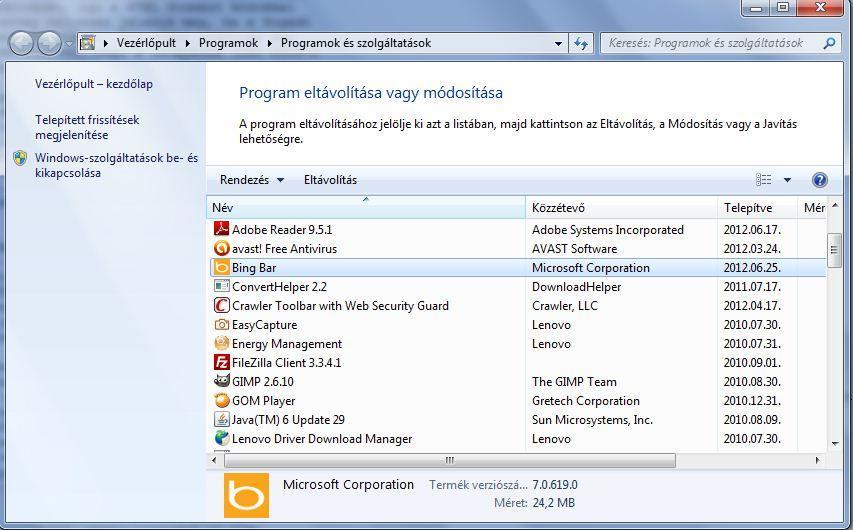Image resolution: width=853 pixels, height=530 pixels.
Task: Click the horizontal scrollbar right arrow
Action: click(817, 460)
